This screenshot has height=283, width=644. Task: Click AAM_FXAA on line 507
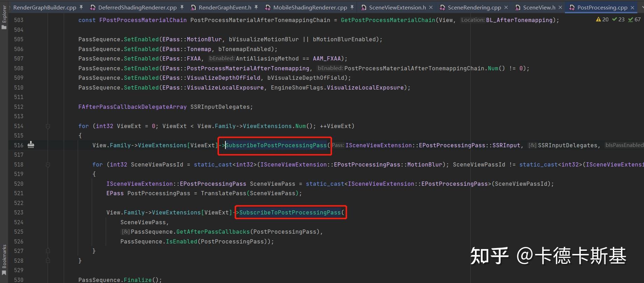[327, 58]
